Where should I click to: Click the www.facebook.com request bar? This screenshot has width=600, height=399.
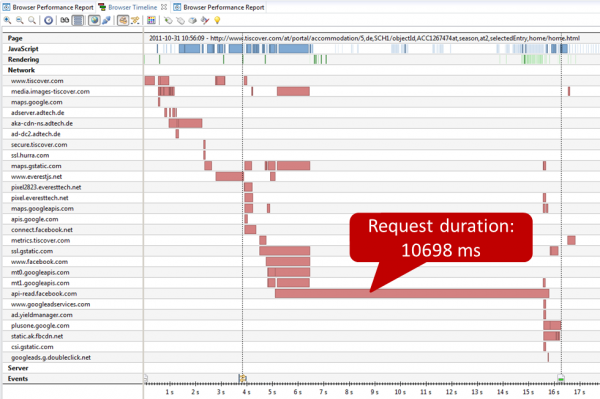pos(288,262)
